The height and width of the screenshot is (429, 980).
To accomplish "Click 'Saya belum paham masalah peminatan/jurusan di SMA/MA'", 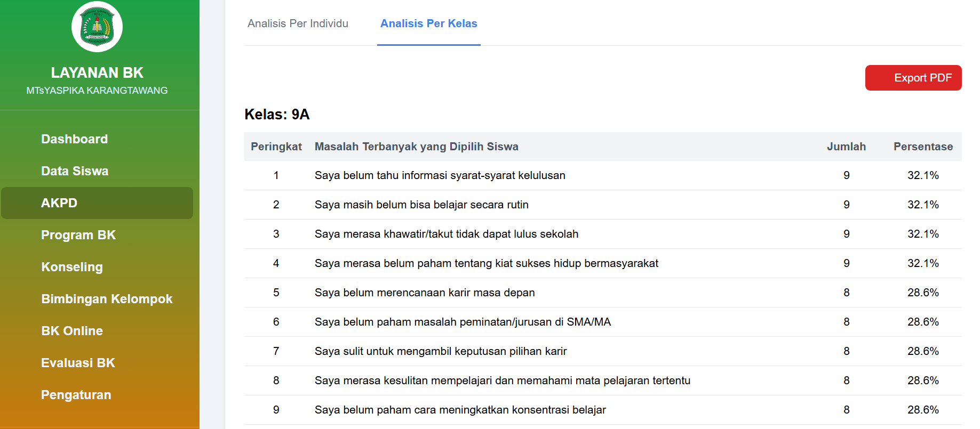I will [463, 322].
